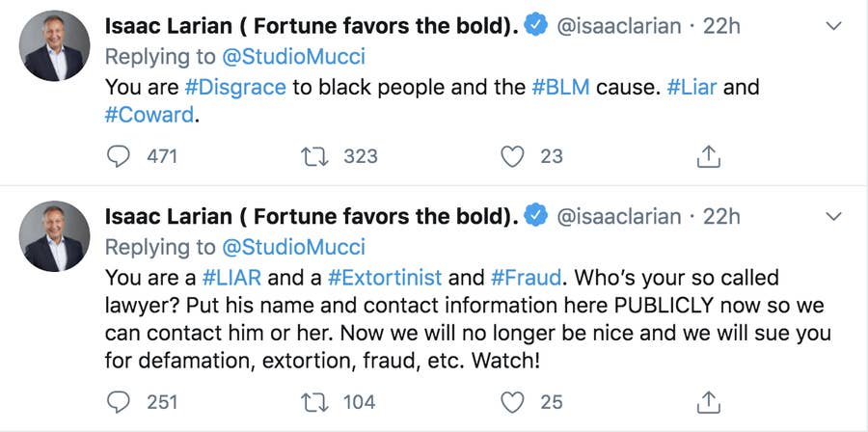Image resolution: width=868 pixels, height=432 pixels.
Task: Click the #Fraud hashtag link
Action: pos(527,278)
